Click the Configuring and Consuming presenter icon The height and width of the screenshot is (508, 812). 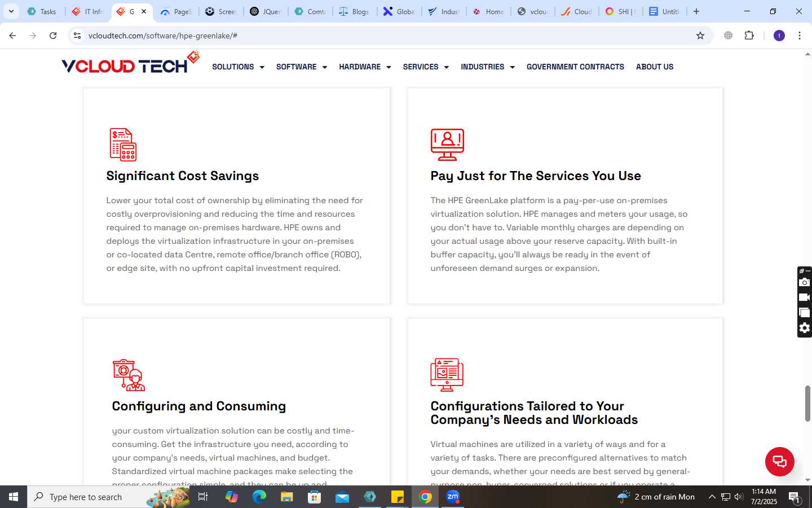(x=129, y=375)
